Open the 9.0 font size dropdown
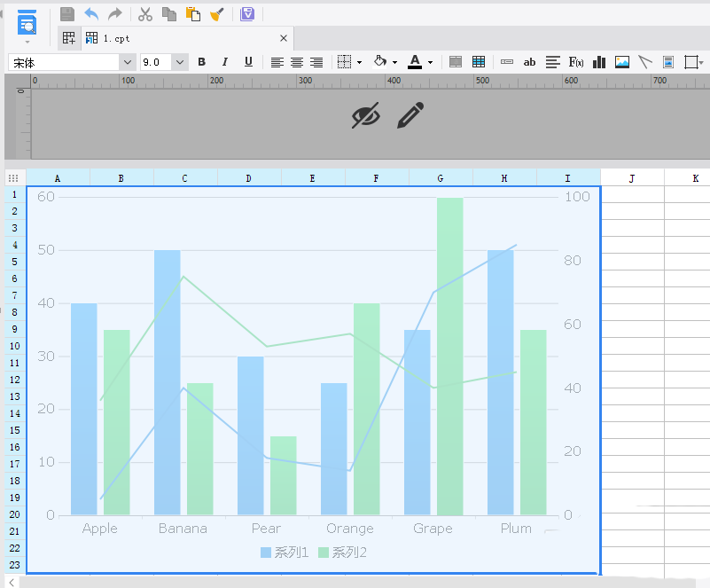The height and width of the screenshot is (588, 710). 180,62
